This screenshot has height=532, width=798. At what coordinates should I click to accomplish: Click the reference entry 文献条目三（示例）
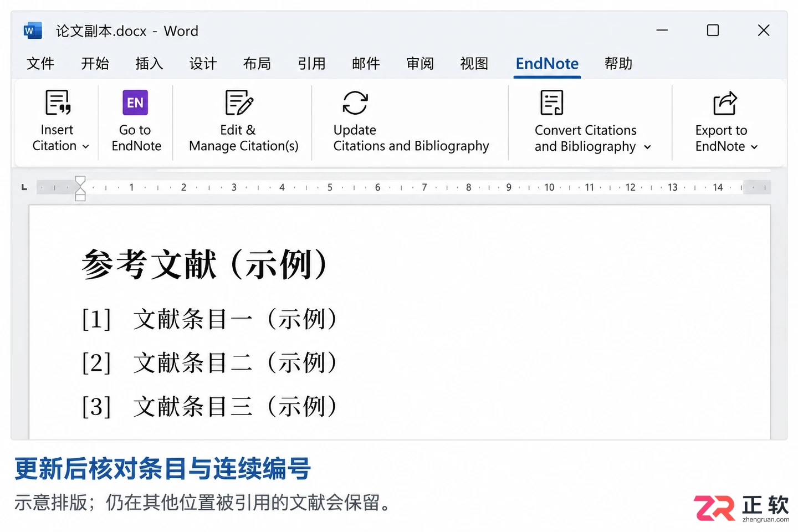click(235, 407)
